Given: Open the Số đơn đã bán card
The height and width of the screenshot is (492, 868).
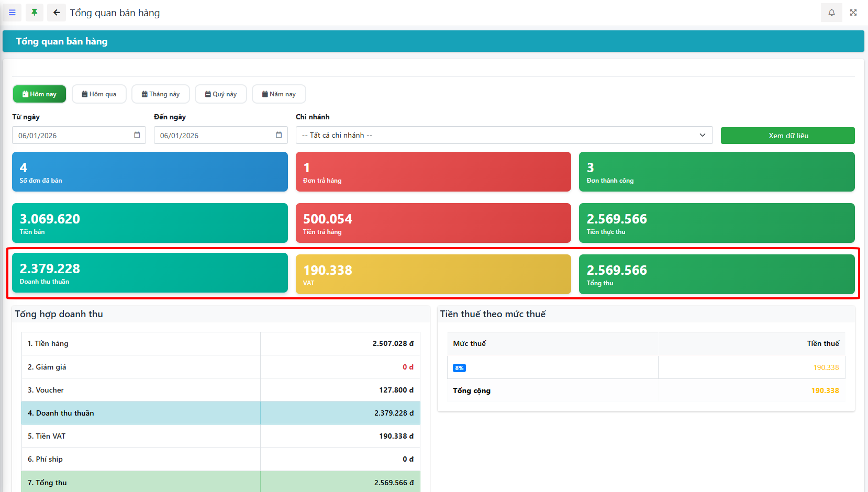Looking at the screenshot, I should [x=150, y=172].
